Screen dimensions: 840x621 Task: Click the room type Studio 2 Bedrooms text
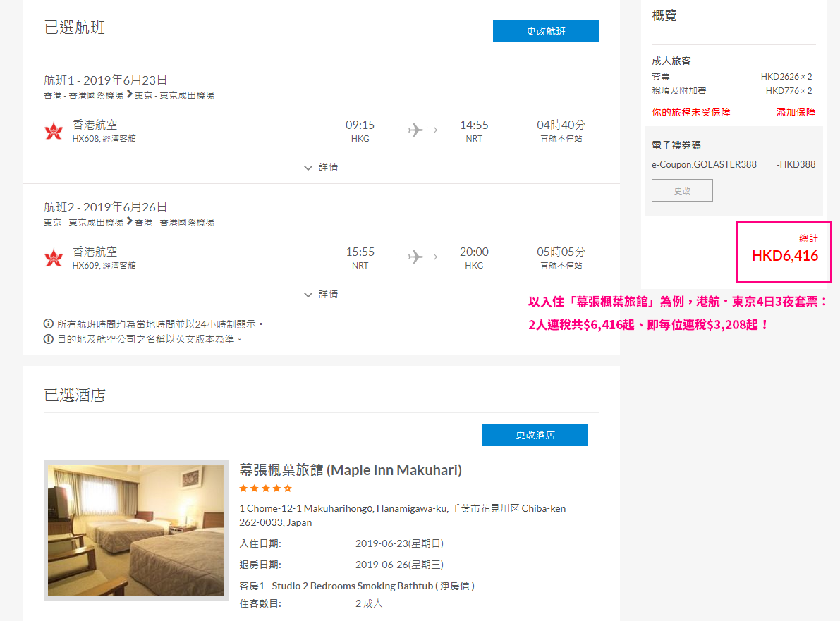coord(358,586)
